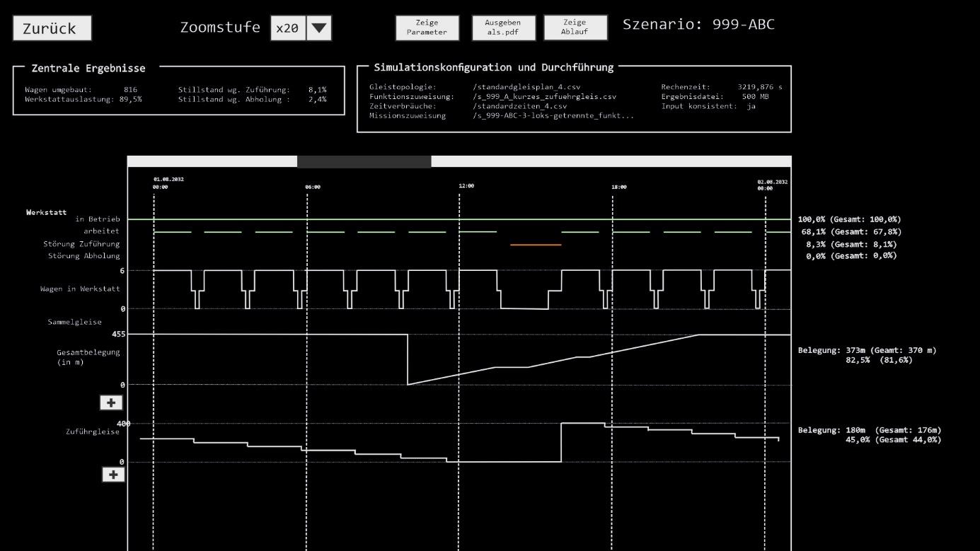Select the x20 zoom level field
980x551 pixels.
click(287, 28)
